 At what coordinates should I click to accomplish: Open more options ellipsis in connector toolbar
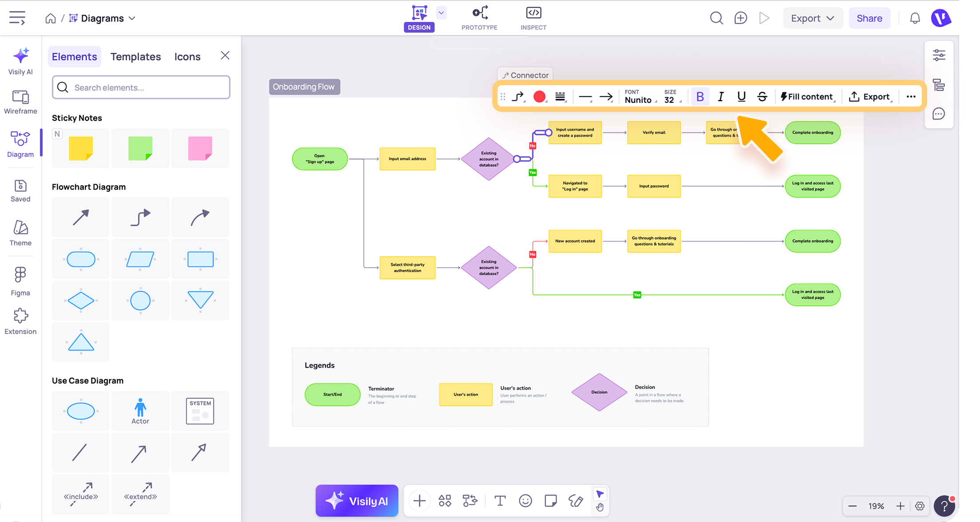pyautogui.click(x=911, y=97)
